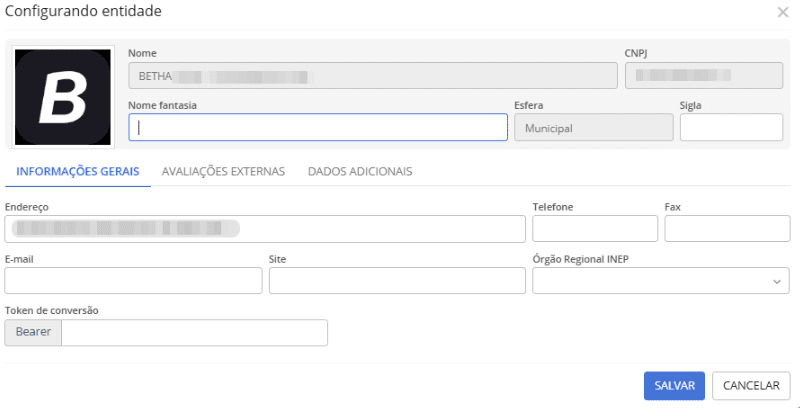
Task: Open the Dados Adicionais tab
Action: tap(360, 171)
